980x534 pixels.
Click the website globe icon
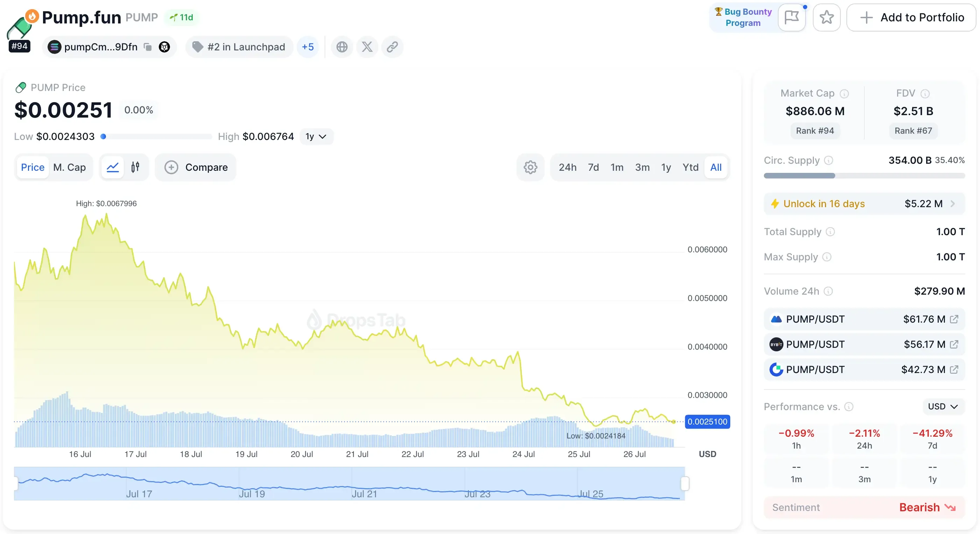point(342,47)
